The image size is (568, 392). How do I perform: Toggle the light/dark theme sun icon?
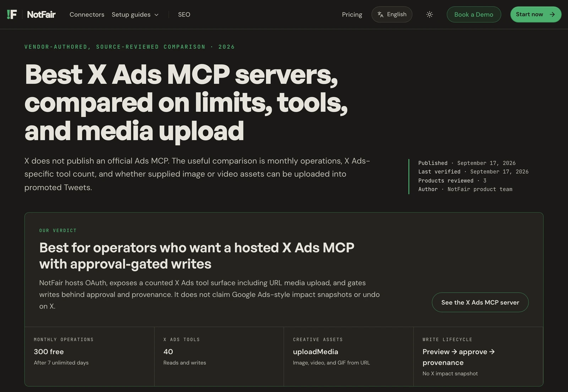(430, 15)
